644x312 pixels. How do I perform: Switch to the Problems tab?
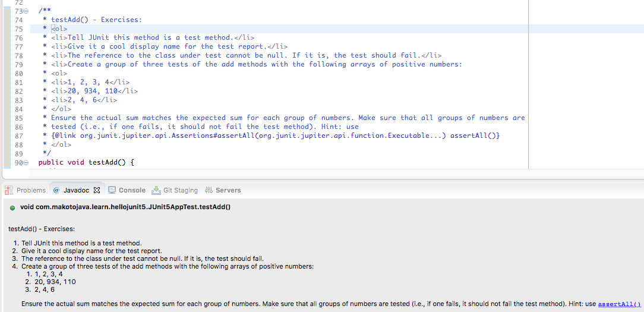point(31,190)
